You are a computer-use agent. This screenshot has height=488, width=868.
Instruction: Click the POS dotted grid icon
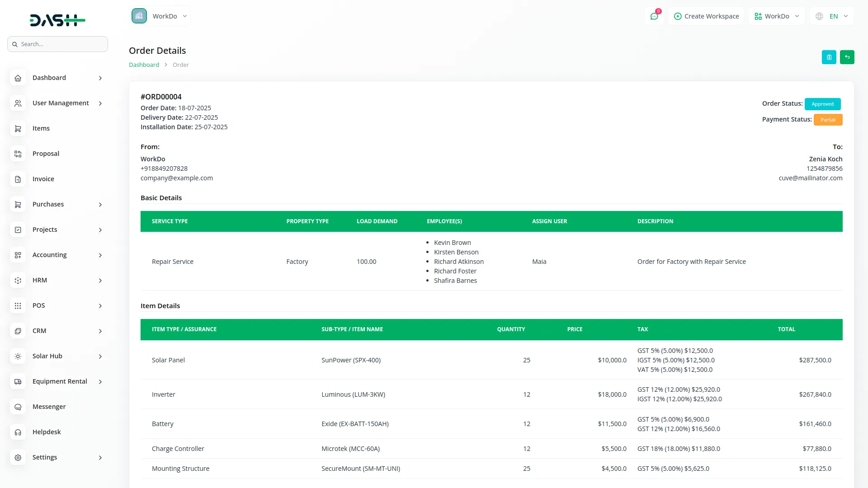[x=18, y=306]
